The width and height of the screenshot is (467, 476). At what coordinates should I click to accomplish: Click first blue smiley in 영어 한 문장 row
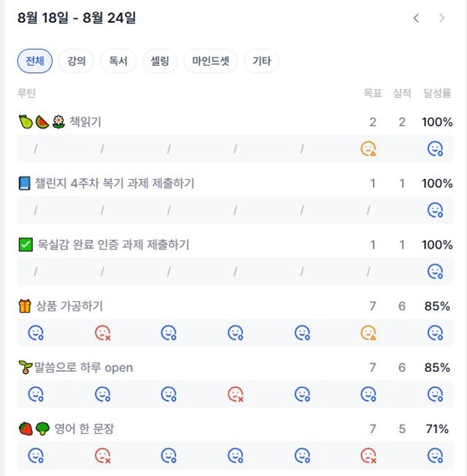coord(36,456)
